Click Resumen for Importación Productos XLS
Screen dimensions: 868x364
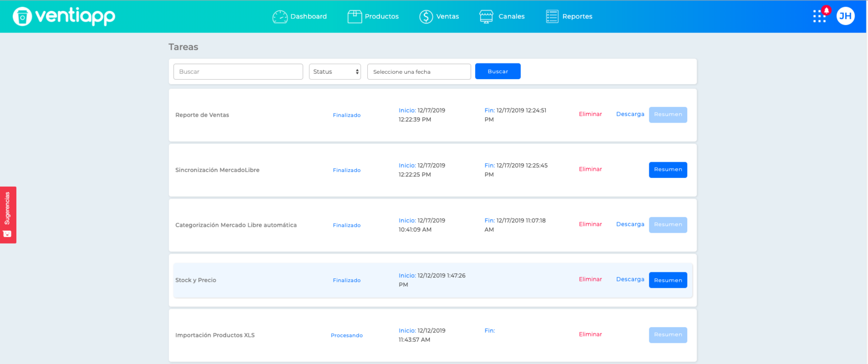(668, 335)
